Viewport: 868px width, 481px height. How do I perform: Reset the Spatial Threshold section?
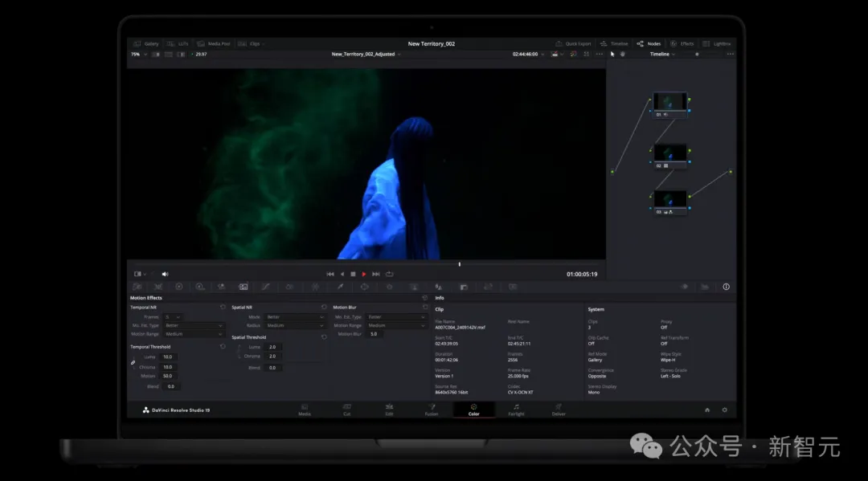point(324,337)
